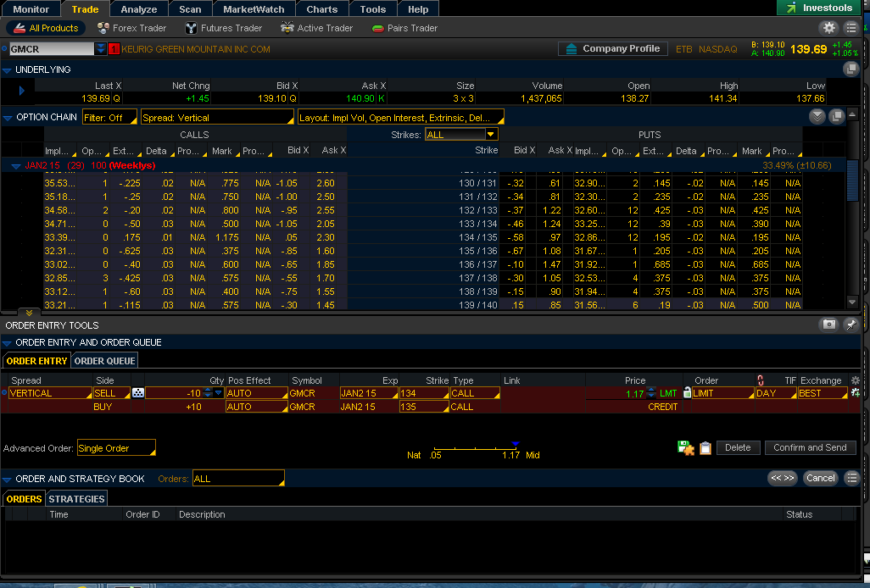Take snapshot with Order Entry Tools camera icon
This screenshot has width=870, height=588.
tap(829, 325)
